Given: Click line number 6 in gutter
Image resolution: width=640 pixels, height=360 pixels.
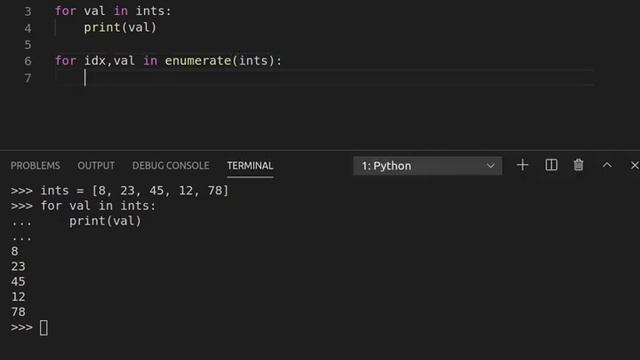Looking at the screenshot, I should tap(28, 61).
